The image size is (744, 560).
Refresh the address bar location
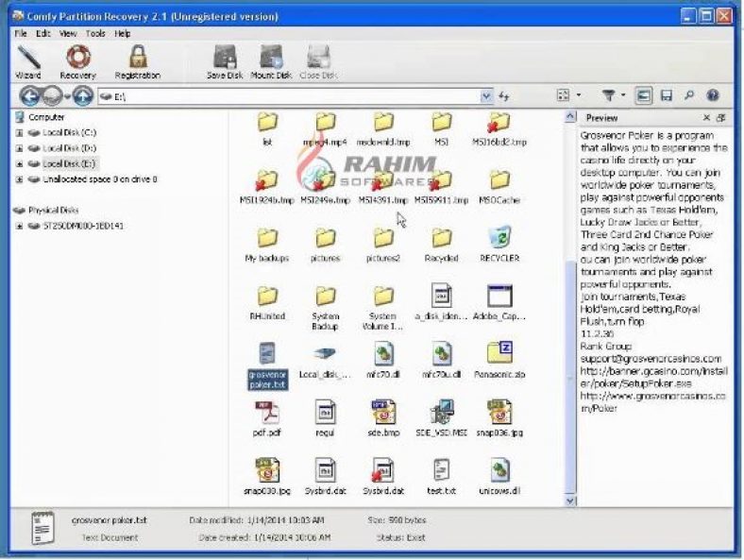point(504,96)
